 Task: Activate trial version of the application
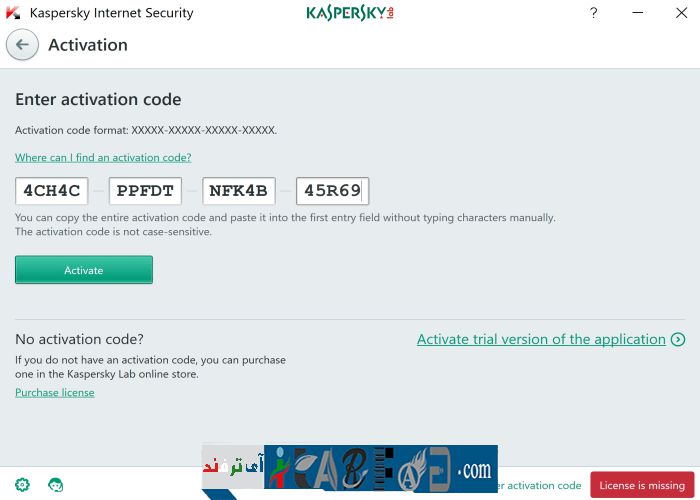pyautogui.click(x=541, y=340)
